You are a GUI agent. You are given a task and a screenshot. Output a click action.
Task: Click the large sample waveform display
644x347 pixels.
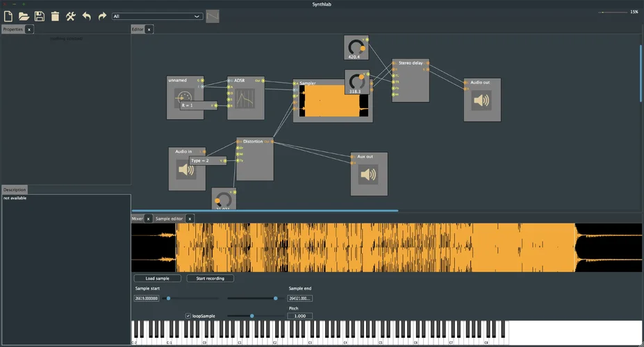[386, 248]
